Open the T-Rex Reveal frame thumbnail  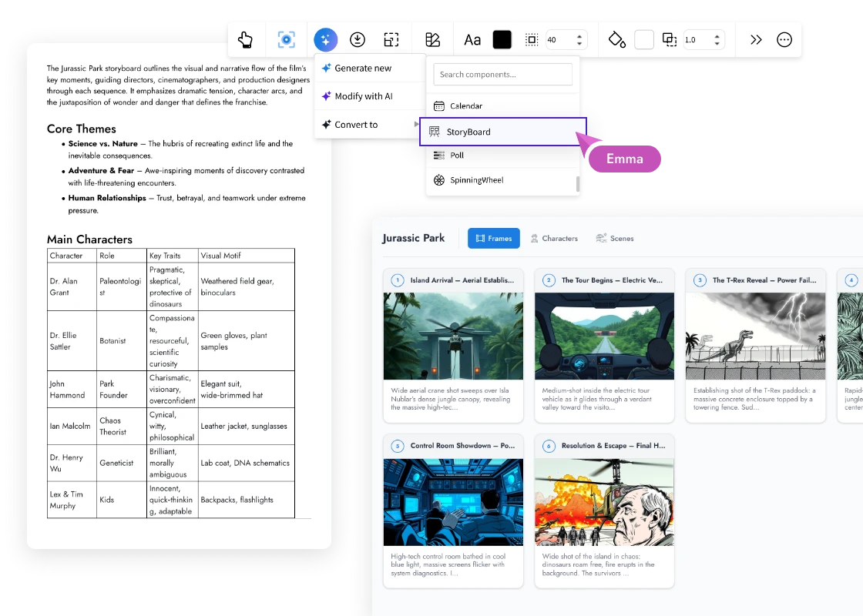[755, 336]
